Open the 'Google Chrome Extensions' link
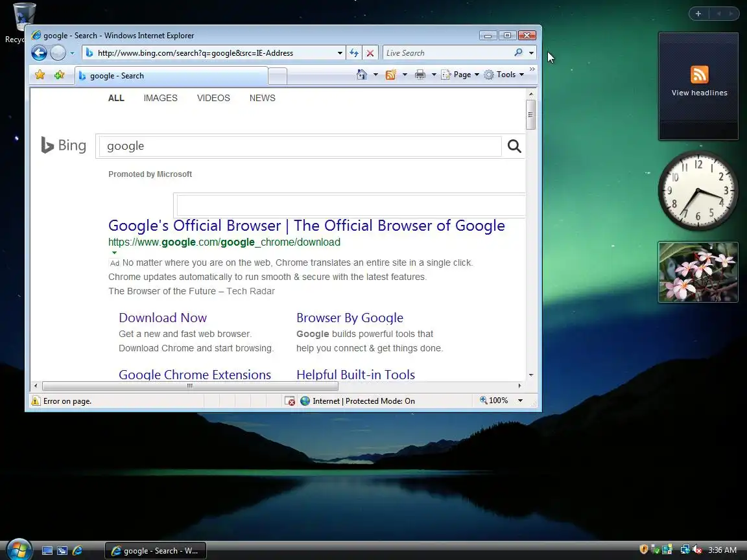Screen dimensions: 747x560 (x=195, y=374)
